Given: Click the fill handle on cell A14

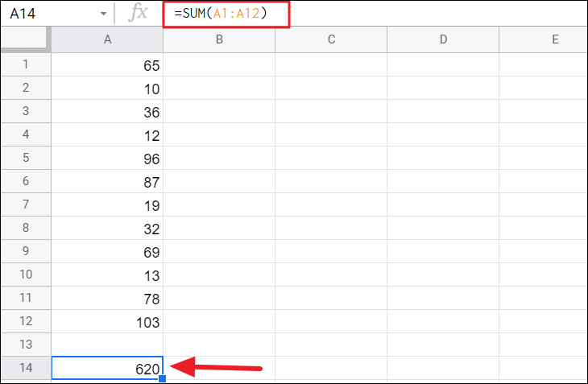Looking at the screenshot, I should pos(163,378).
